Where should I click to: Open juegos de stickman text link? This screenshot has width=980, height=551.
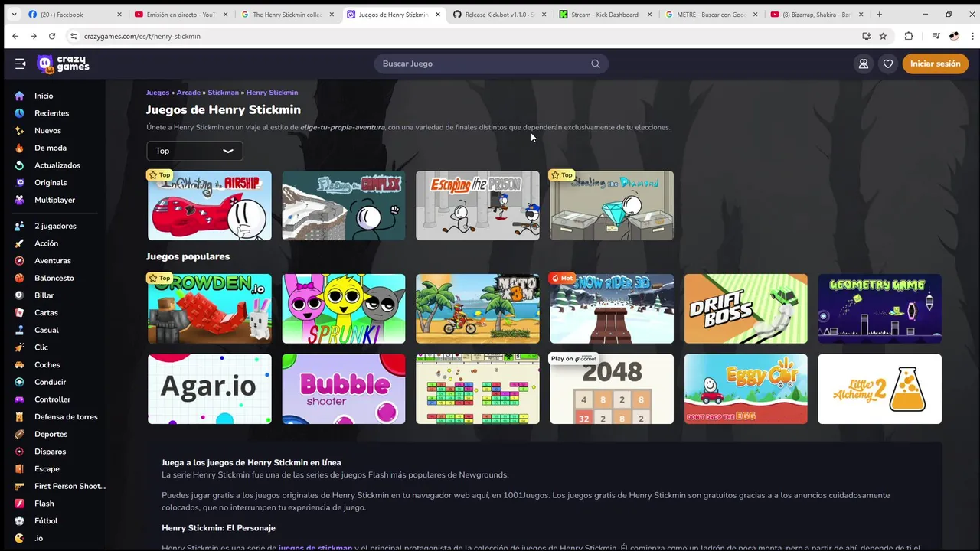coord(315,547)
